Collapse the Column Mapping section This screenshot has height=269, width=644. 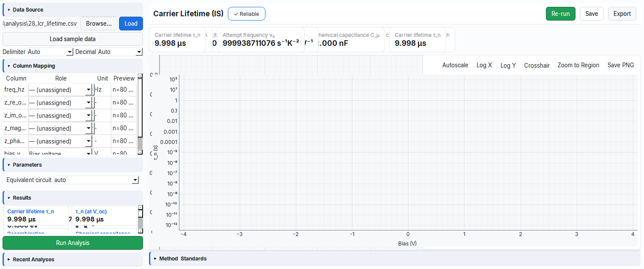point(73,66)
